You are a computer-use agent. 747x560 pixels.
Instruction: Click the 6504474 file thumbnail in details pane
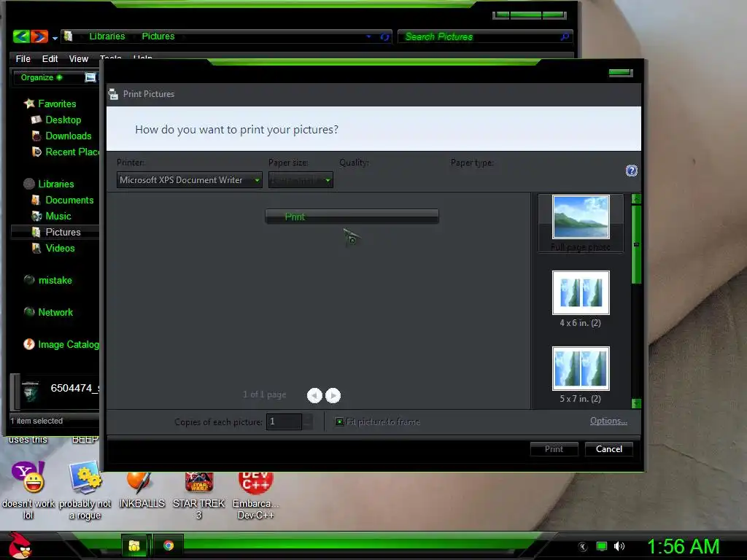coord(30,392)
